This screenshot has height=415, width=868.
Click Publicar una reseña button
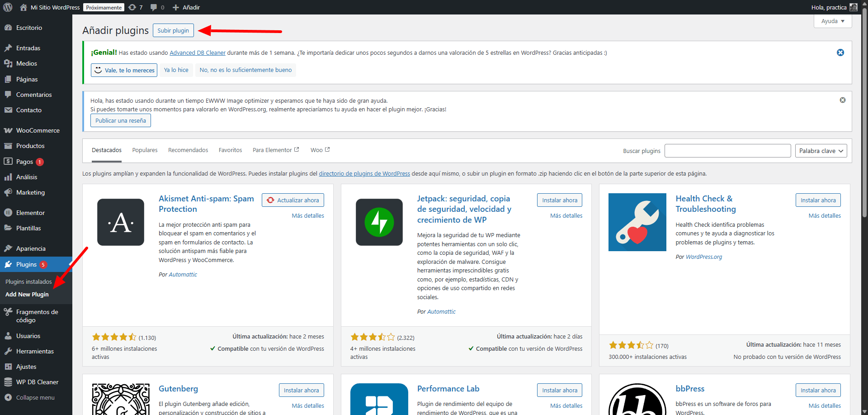coord(121,121)
